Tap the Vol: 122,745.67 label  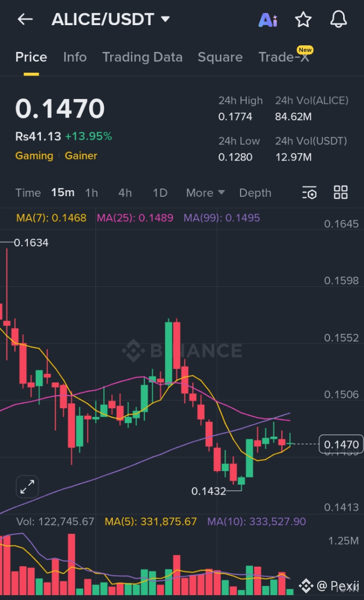55,521
